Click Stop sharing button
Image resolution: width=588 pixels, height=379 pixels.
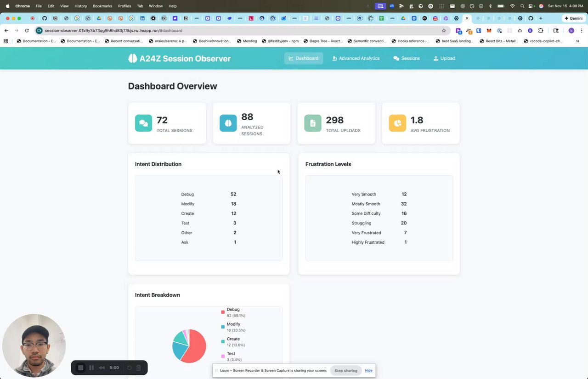pos(345,370)
